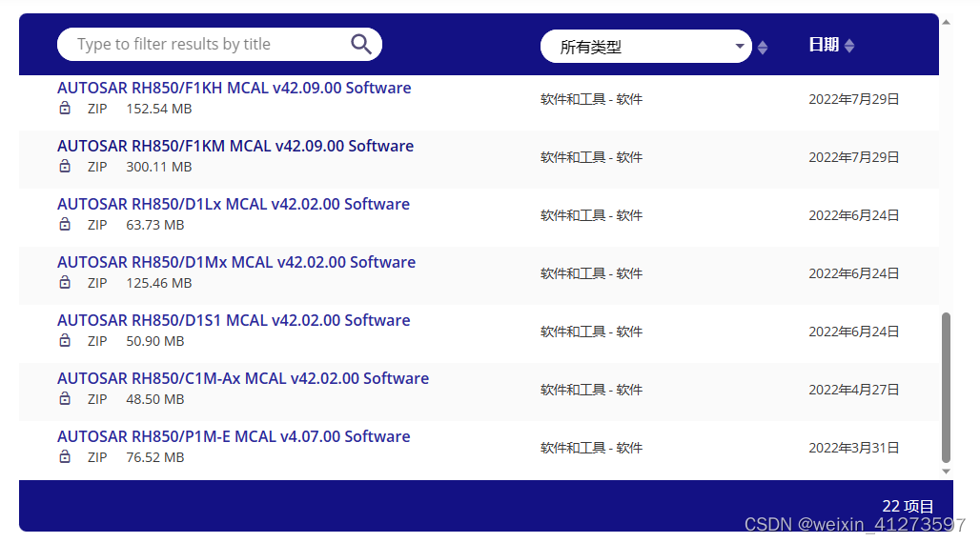Click ZIP label in D1S1 row
This screenshot has height=543, width=980.
tap(97, 341)
